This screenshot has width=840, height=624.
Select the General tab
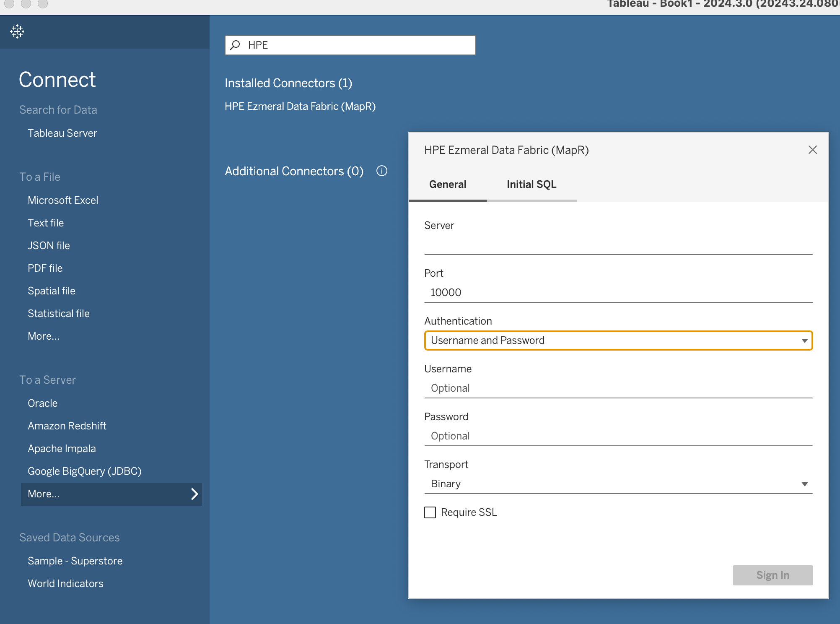447,185
